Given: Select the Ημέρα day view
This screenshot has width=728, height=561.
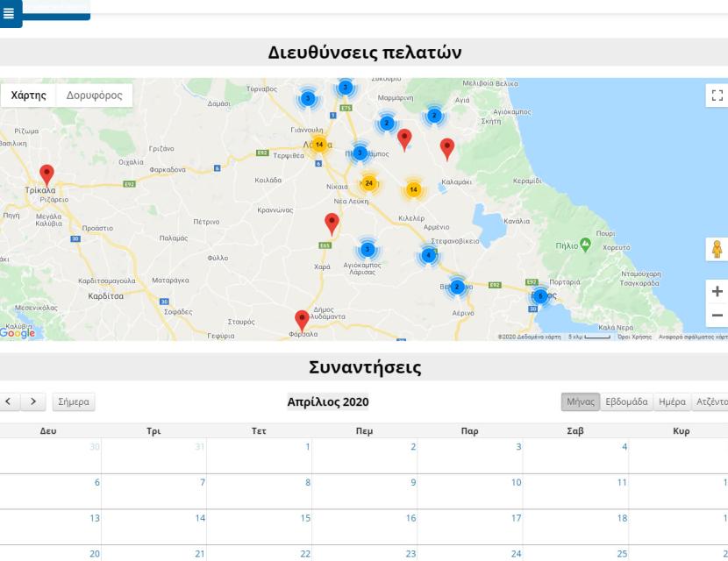Looking at the screenshot, I should (672, 401).
